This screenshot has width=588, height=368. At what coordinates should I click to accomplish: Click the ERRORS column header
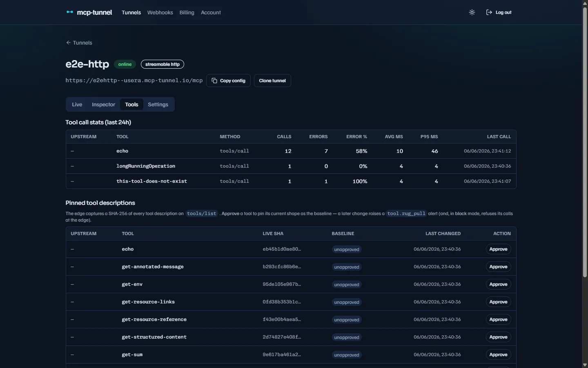[318, 137]
